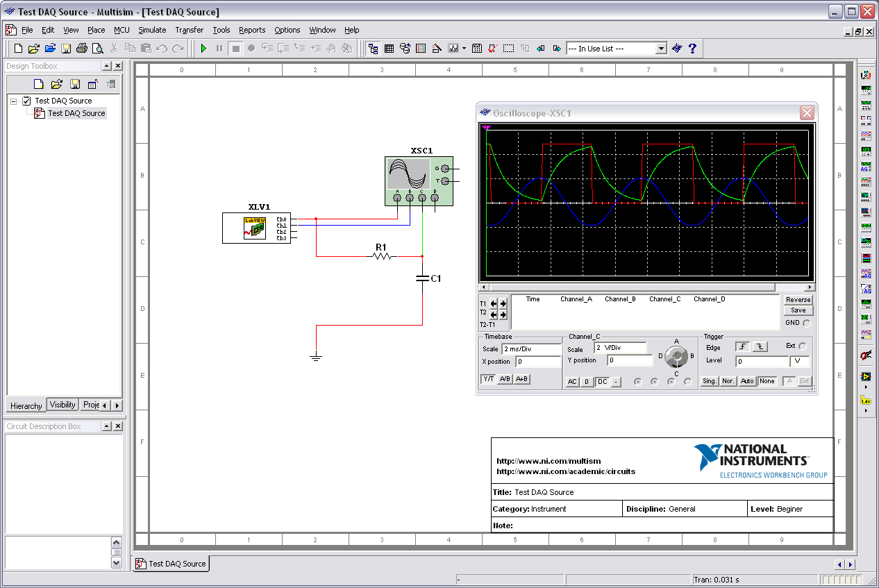The height and width of the screenshot is (588, 879).
Task: Collapse the Test DAQ Source tree root
Action: [x=14, y=101]
